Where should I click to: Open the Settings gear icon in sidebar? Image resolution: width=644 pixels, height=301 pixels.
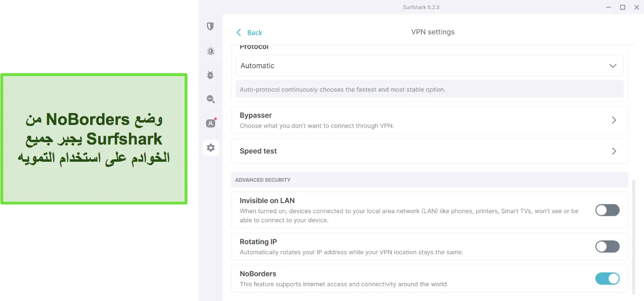(210, 148)
